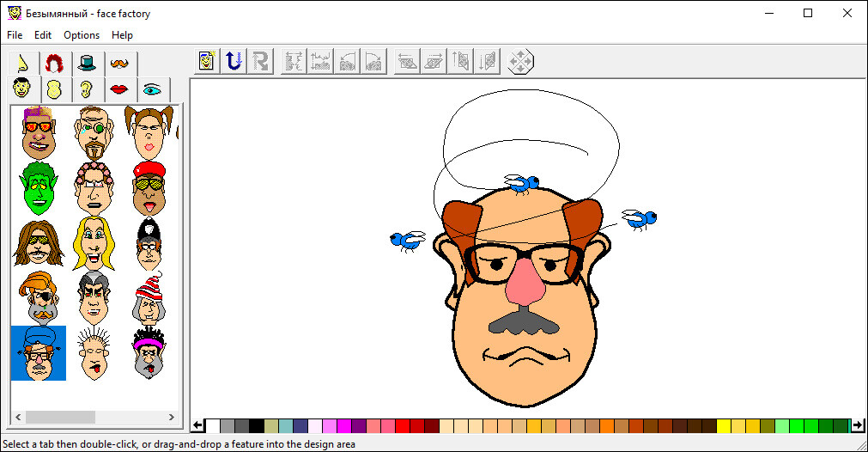
Task: Choose the teal color swatch
Action: point(286,426)
